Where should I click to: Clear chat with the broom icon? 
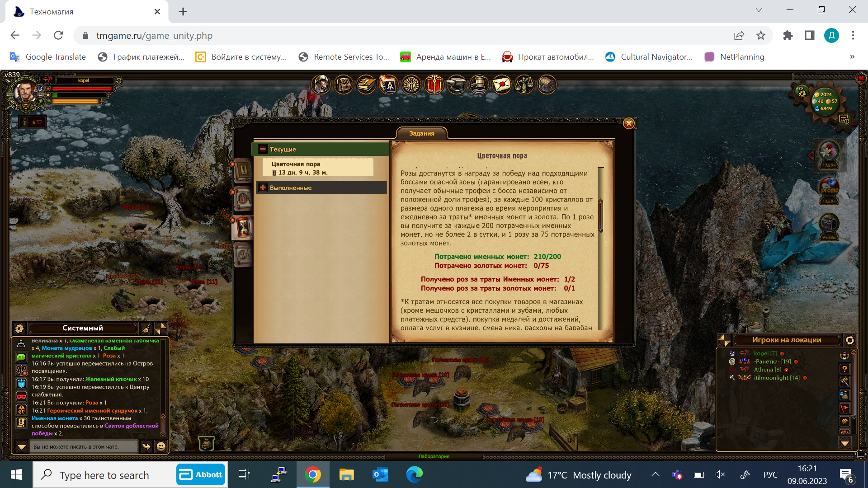tap(146, 328)
